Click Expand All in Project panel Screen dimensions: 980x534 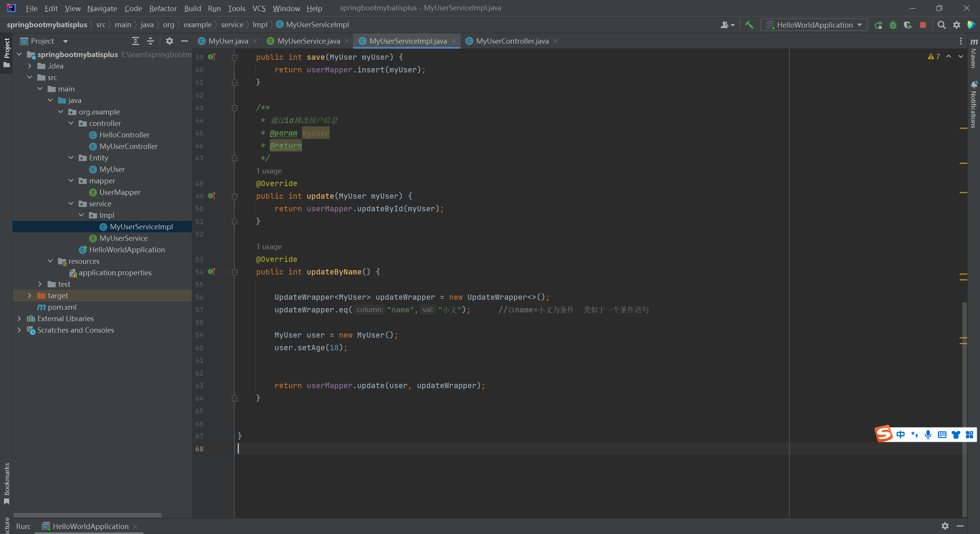[x=135, y=41]
